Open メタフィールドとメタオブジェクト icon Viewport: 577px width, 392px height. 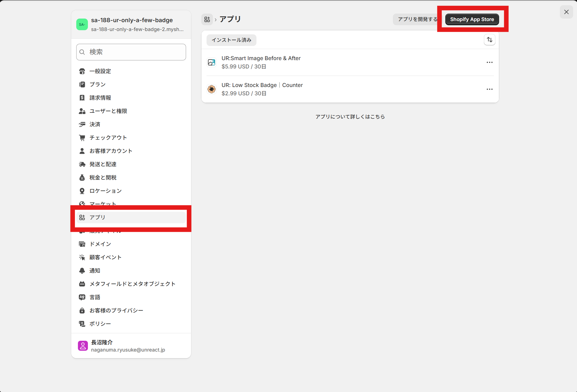point(82,284)
